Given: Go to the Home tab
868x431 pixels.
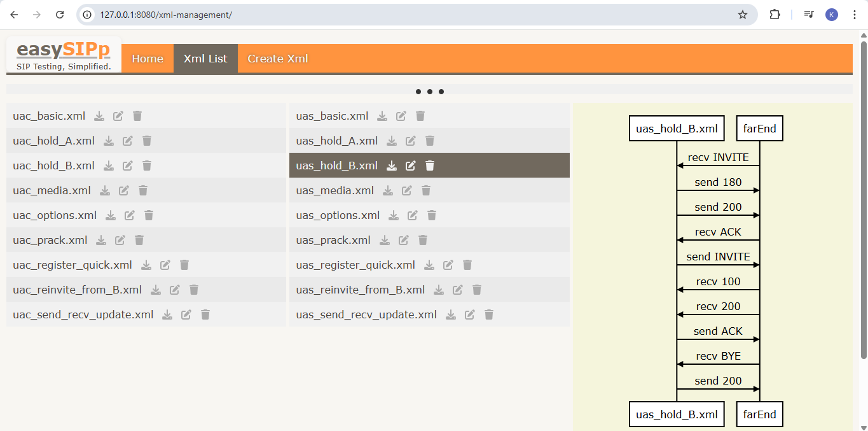Looking at the screenshot, I should tap(147, 58).
